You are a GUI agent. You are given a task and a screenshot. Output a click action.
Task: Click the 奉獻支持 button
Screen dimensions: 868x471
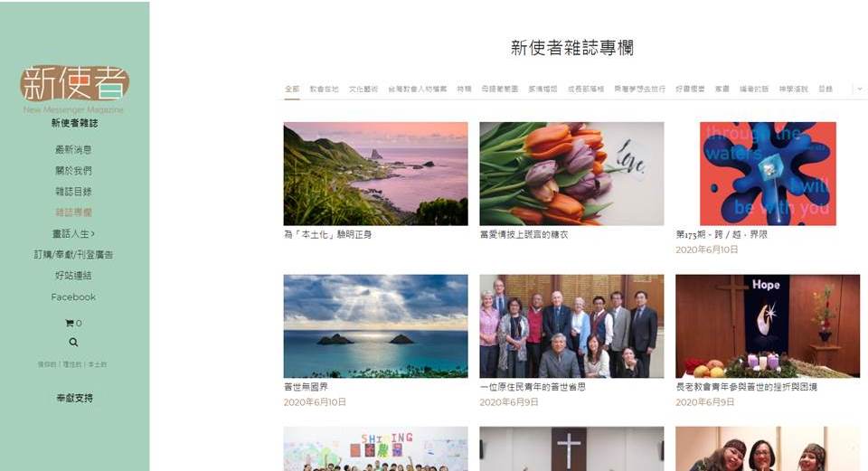[x=74, y=398]
